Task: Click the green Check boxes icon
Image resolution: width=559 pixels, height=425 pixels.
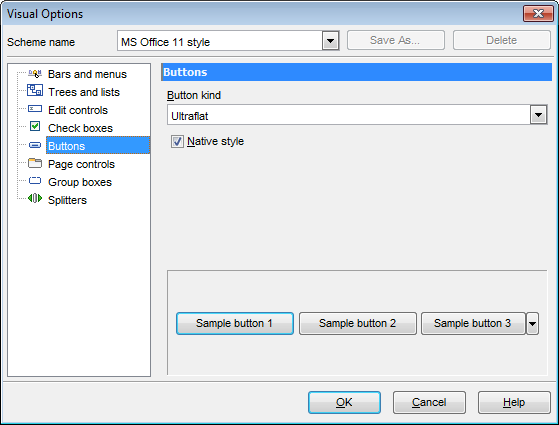Action: [35, 126]
